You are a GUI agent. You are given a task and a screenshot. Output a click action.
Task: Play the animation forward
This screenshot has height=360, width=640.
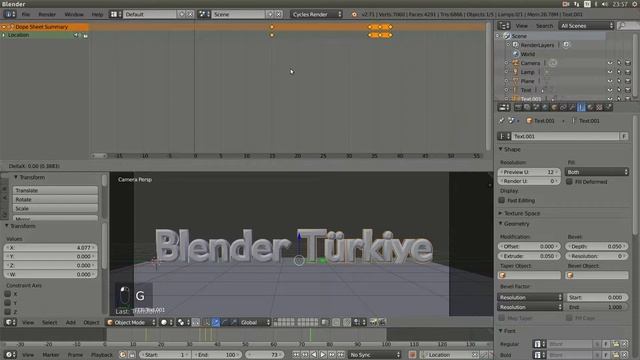tap(323, 355)
